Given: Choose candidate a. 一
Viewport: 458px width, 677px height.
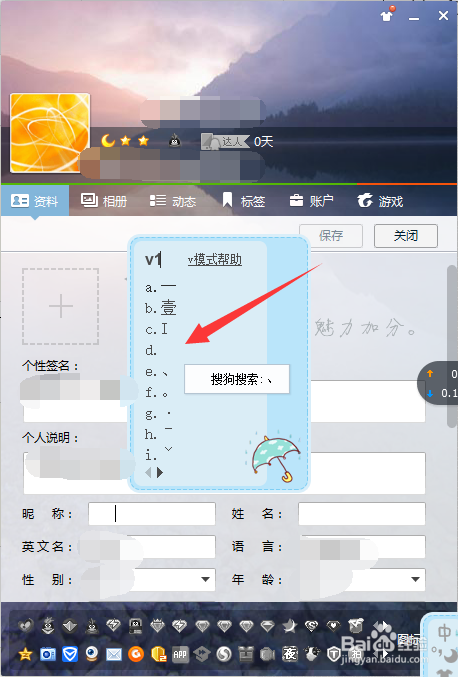Looking at the screenshot, I should (161, 287).
